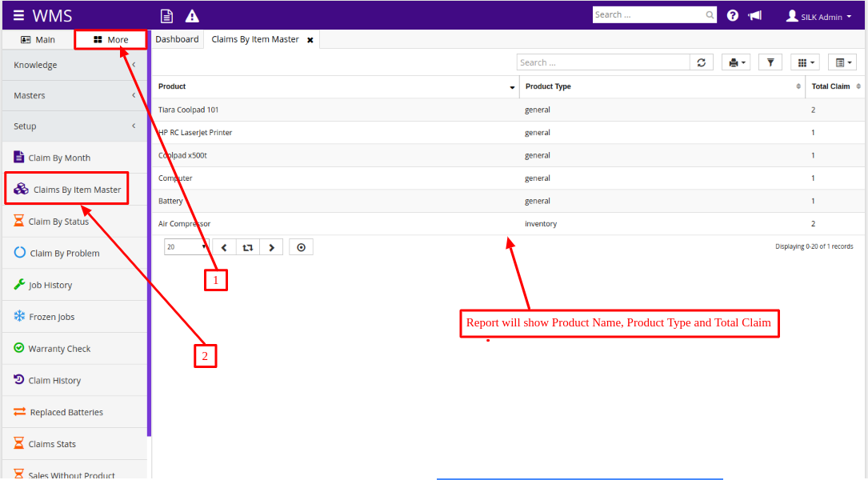Switch to the More sidebar tab
Image resolution: width=868 pixels, height=480 pixels.
[x=110, y=40]
